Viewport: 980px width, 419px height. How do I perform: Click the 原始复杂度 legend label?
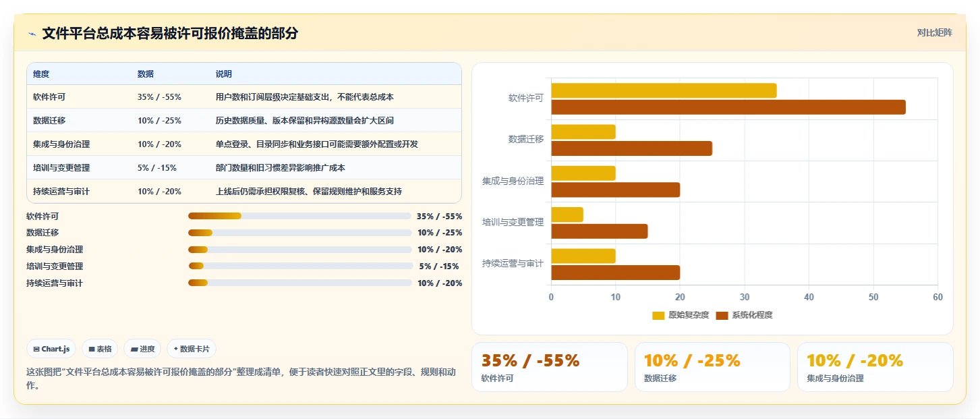coord(689,316)
